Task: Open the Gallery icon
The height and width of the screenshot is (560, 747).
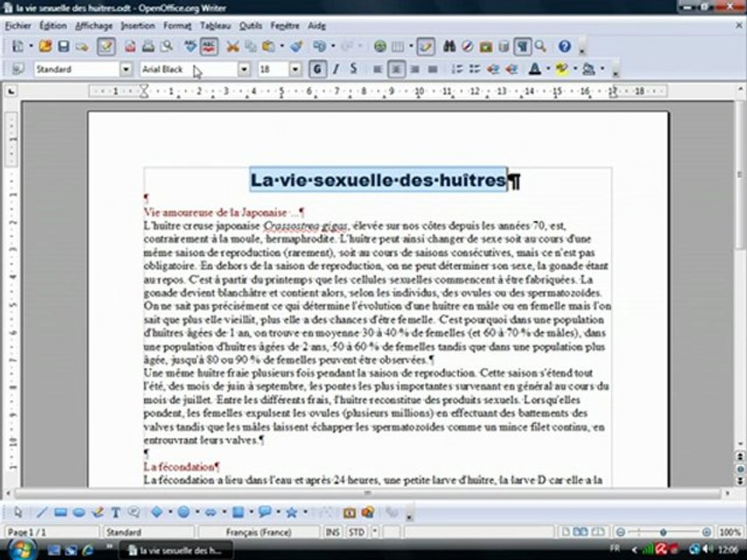Action: 486,46
